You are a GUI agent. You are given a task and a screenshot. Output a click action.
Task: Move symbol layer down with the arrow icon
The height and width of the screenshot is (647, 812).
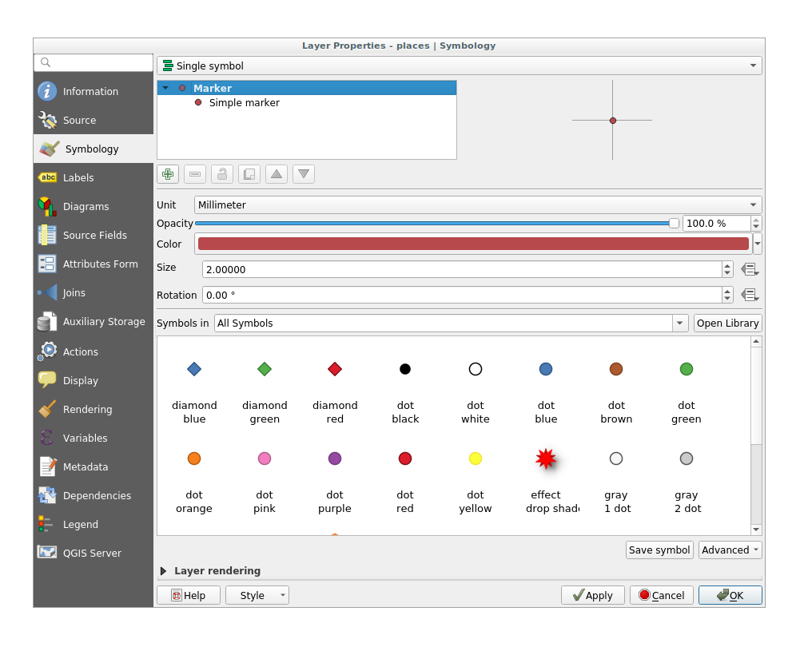tap(304, 174)
